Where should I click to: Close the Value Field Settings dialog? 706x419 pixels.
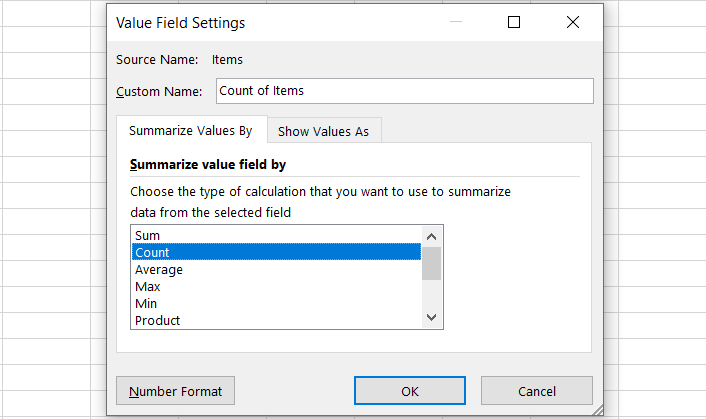coord(572,22)
